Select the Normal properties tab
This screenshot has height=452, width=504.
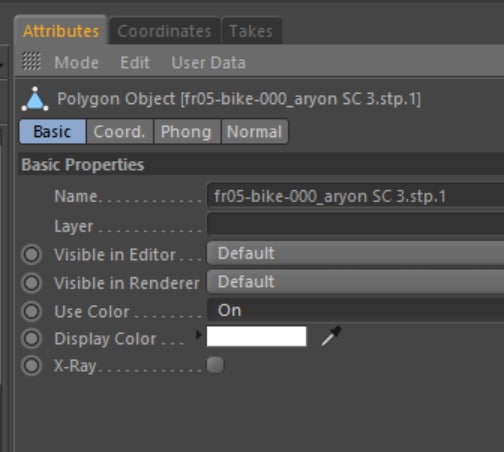254,132
